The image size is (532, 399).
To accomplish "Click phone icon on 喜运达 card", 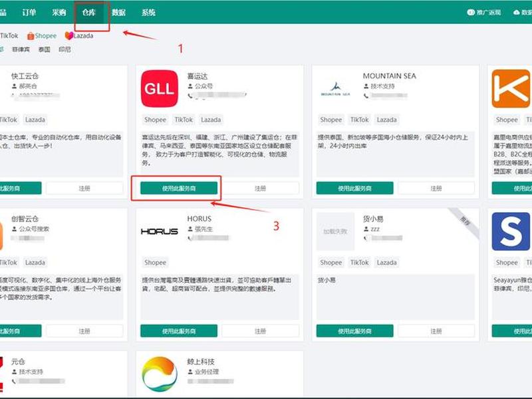I will click(190, 96).
